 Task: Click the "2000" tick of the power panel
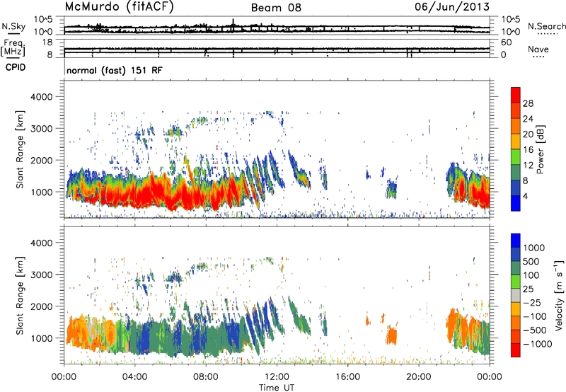tap(41, 161)
